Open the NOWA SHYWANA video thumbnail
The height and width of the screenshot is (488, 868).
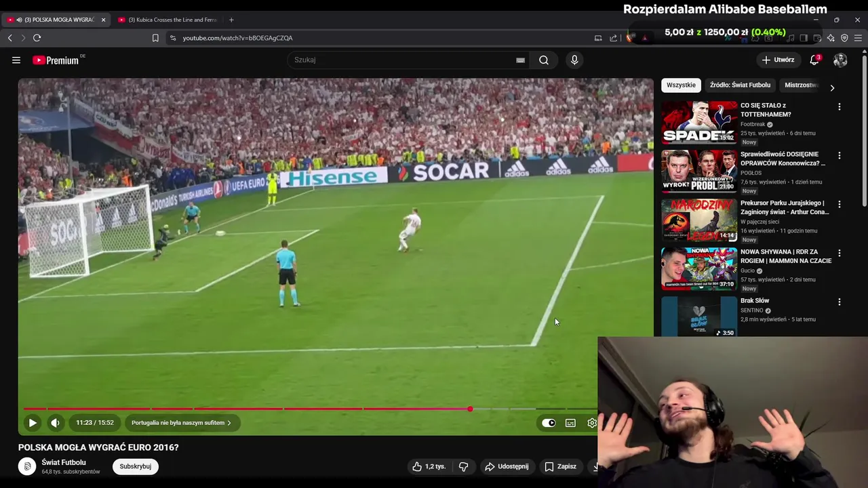coord(699,269)
